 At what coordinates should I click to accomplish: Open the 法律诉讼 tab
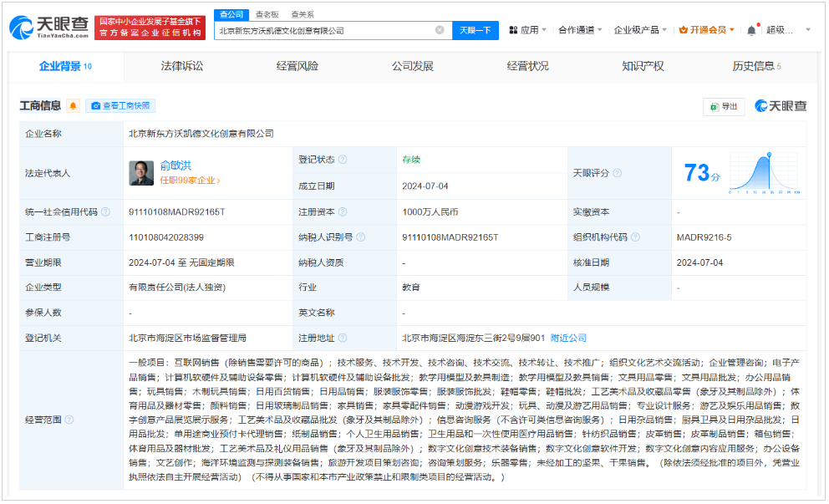click(182, 66)
